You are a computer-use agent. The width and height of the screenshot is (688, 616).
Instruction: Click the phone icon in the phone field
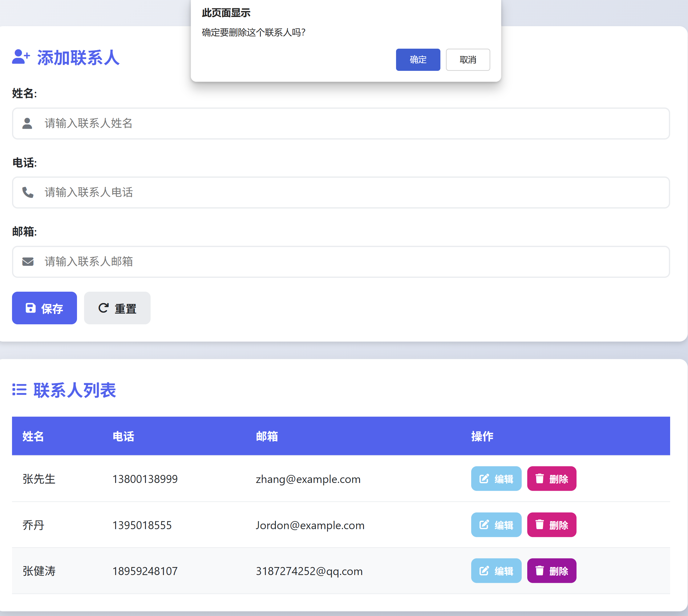point(28,192)
